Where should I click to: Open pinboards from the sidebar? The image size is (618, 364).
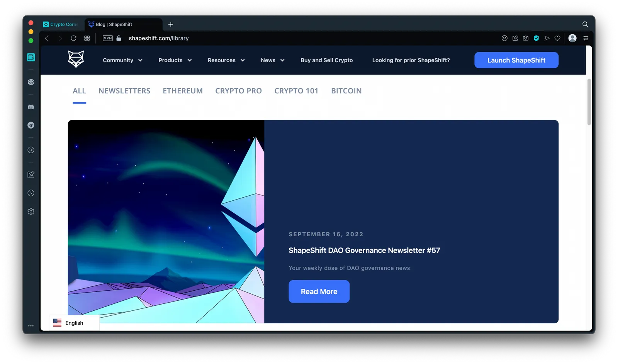pyautogui.click(x=31, y=174)
